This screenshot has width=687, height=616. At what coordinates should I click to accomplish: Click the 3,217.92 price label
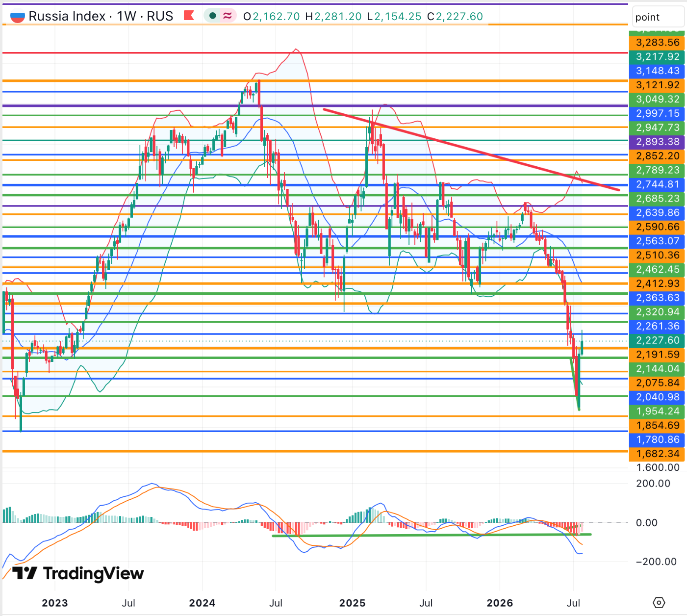point(657,57)
